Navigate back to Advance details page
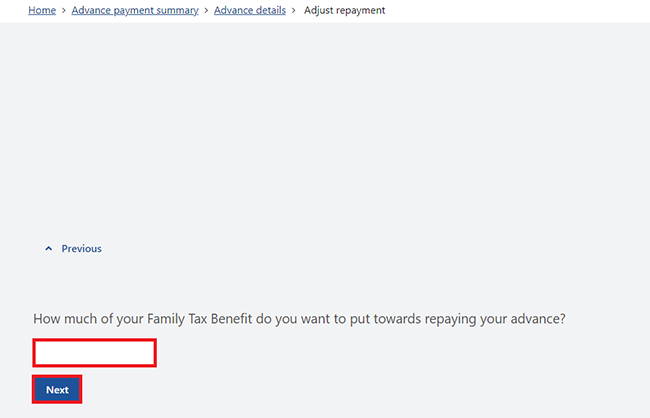The width and height of the screenshot is (650, 418). pyautogui.click(x=250, y=10)
